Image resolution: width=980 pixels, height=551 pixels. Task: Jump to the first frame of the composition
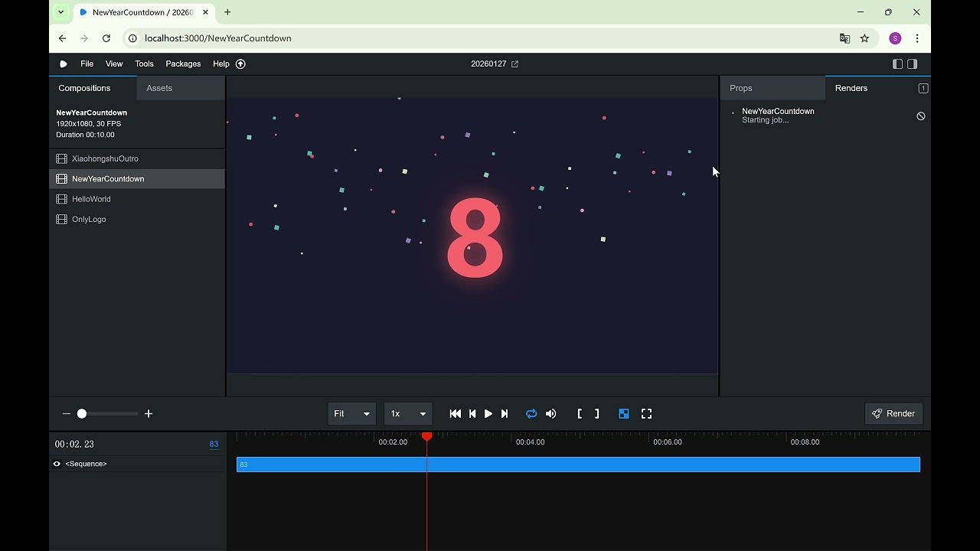click(x=456, y=414)
